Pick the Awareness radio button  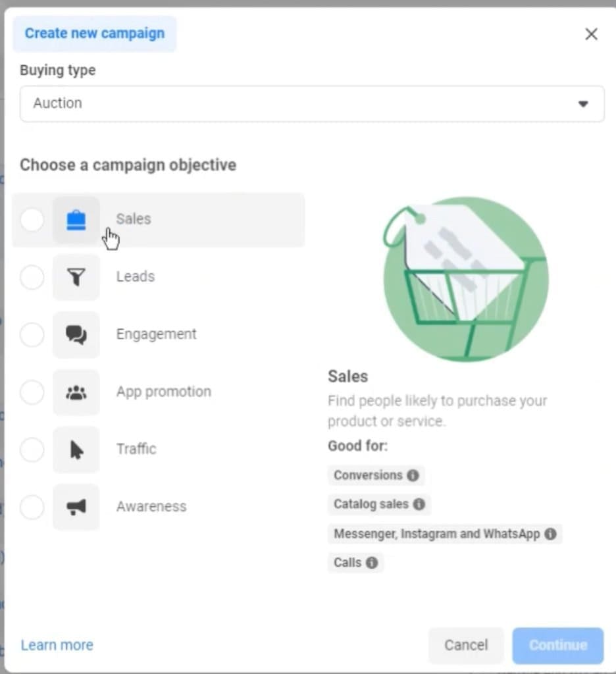point(32,507)
